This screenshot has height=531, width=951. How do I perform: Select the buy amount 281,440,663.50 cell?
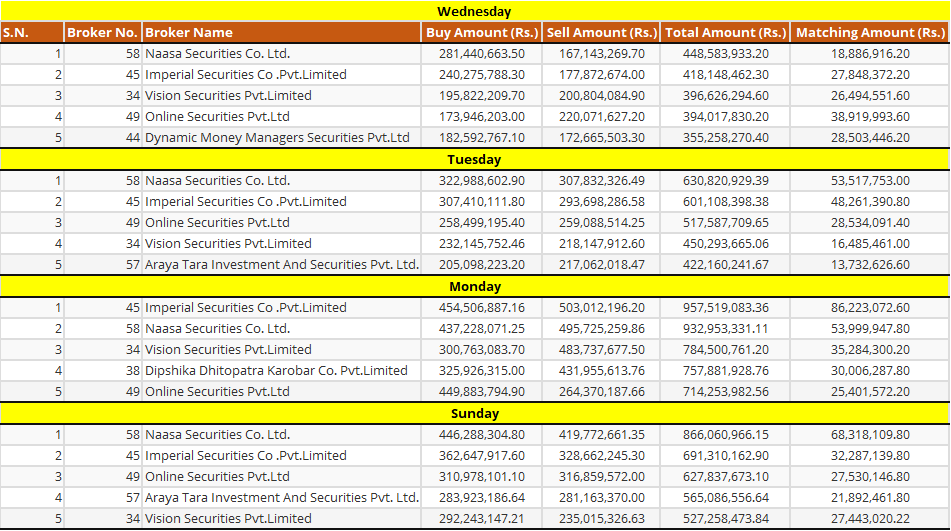[x=481, y=54]
